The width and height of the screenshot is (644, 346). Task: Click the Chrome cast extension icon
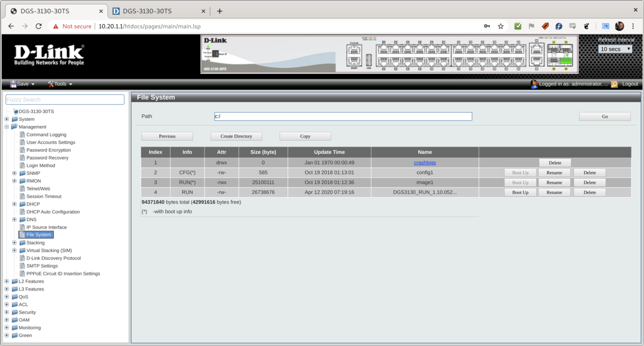point(605,26)
